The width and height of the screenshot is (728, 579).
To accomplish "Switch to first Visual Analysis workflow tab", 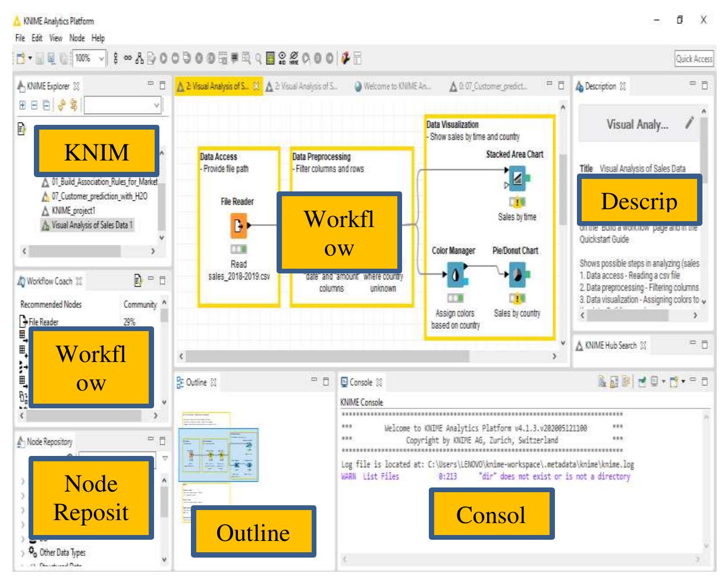I will pyautogui.click(x=219, y=87).
